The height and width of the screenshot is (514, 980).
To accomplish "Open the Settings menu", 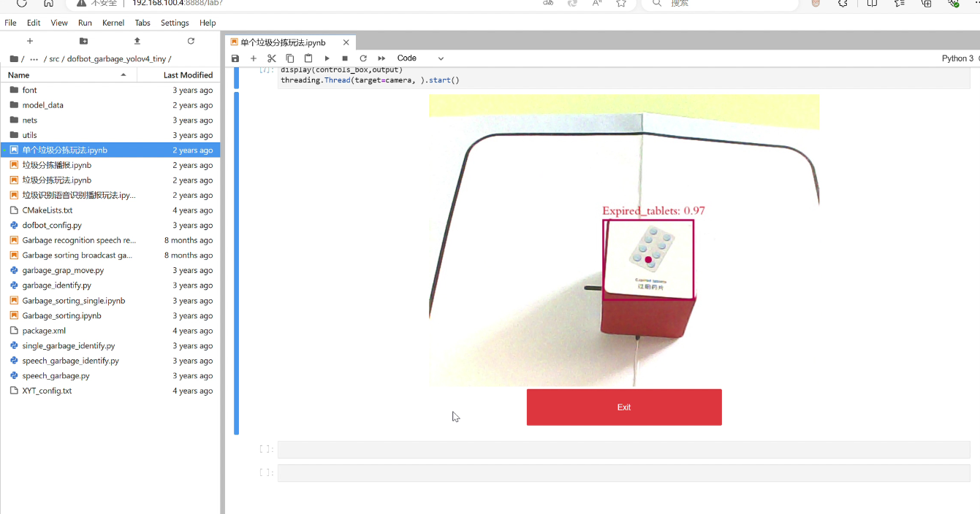I will click(175, 23).
